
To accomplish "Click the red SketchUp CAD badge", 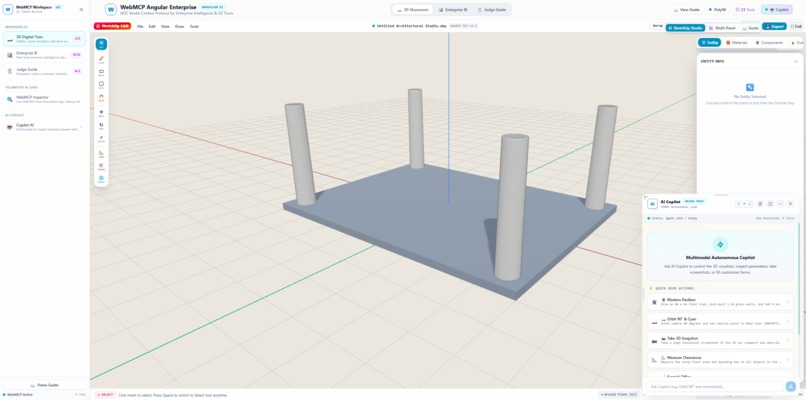I will 112,26.
